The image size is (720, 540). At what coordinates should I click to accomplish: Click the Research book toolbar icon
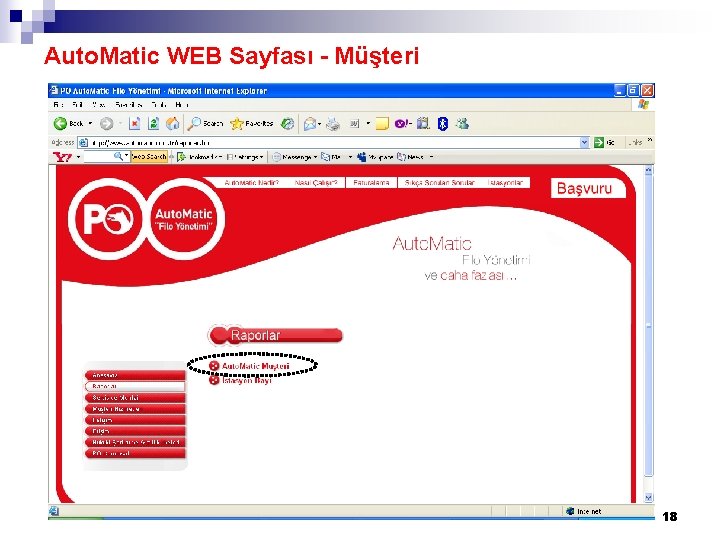[x=423, y=124]
